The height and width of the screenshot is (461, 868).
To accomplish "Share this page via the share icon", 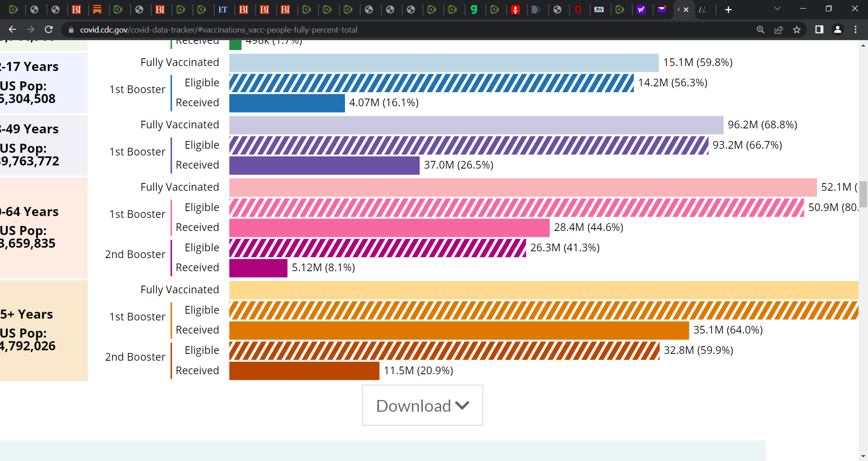I will click(778, 29).
